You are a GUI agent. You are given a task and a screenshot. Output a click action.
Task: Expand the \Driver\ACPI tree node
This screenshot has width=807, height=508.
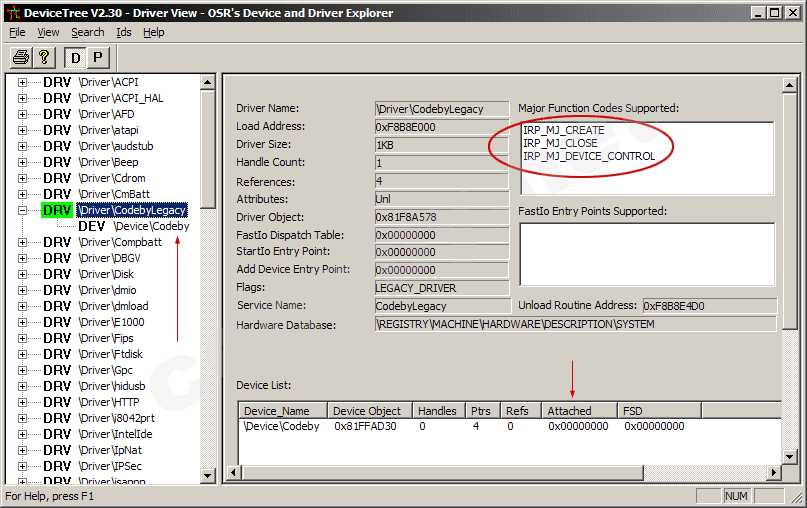(22, 82)
